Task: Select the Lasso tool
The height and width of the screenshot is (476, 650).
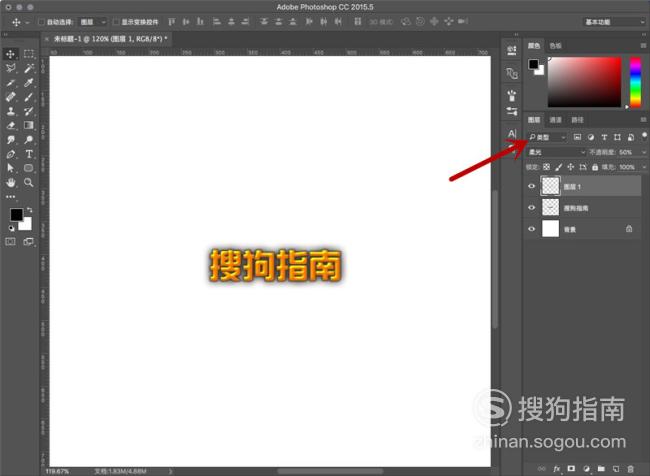Action: point(10,68)
